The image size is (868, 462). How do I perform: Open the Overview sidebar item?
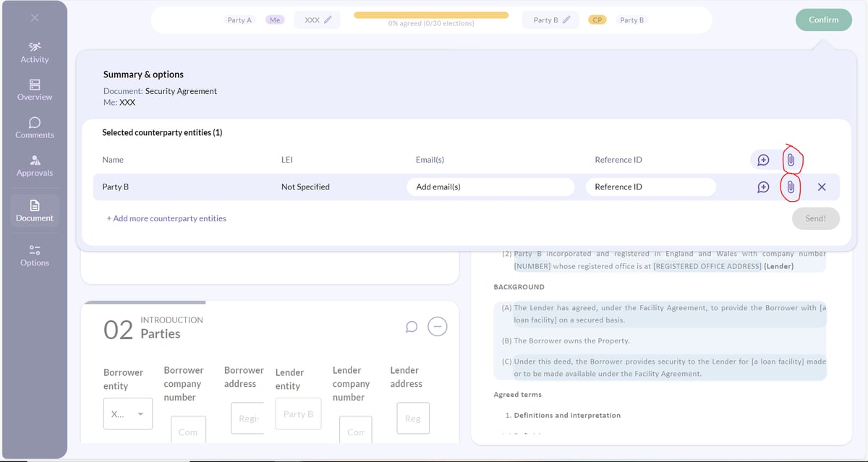coord(35,90)
